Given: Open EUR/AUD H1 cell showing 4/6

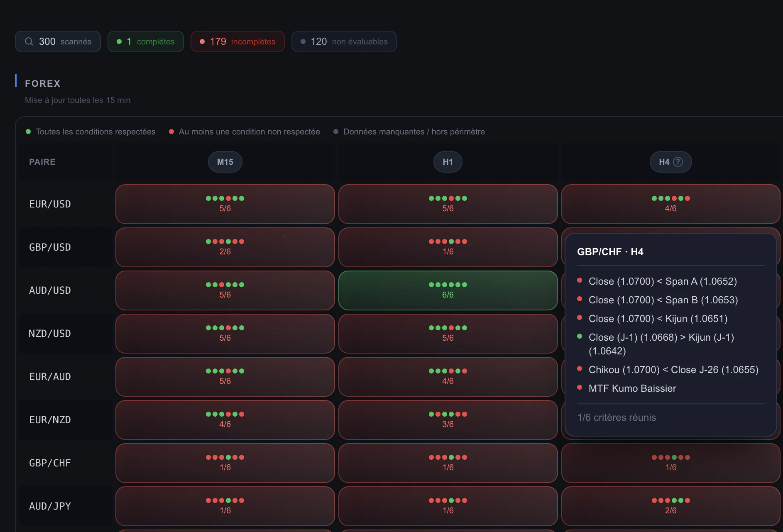Looking at the screenshot, I should 448,377.
